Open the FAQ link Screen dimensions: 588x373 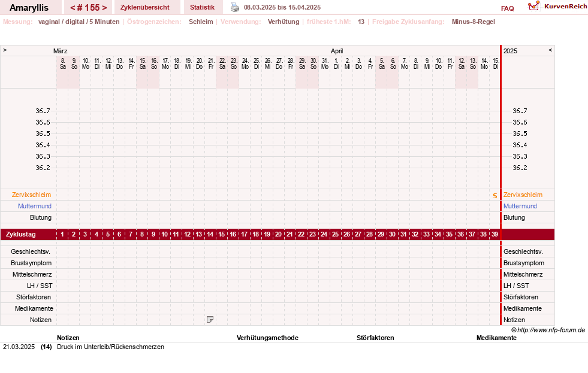[507, 8]
